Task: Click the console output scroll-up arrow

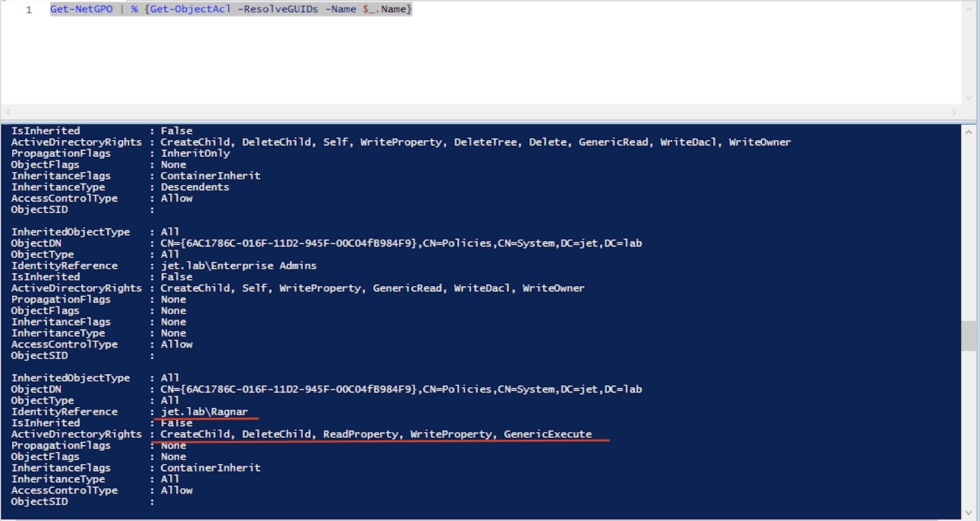Action: pyautogui.click(x=968, y=132)
